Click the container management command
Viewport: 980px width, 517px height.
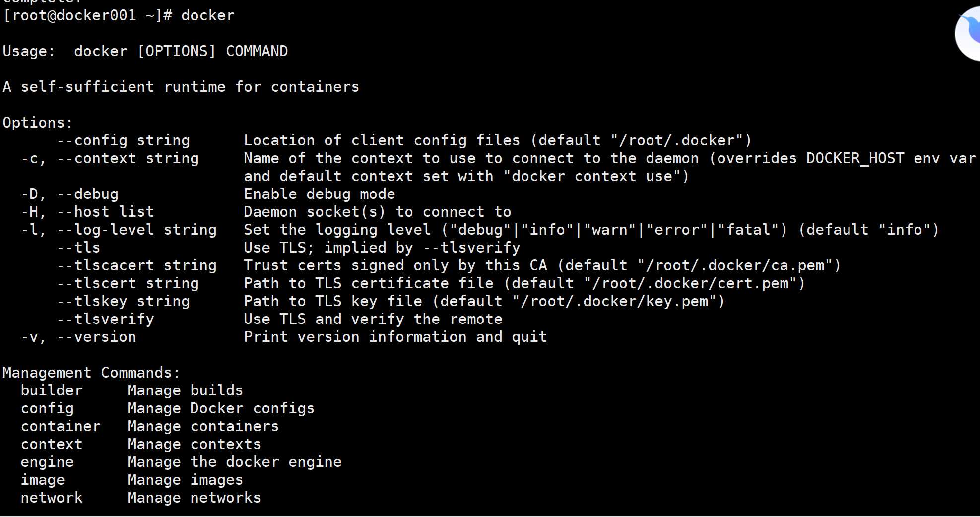61,426
